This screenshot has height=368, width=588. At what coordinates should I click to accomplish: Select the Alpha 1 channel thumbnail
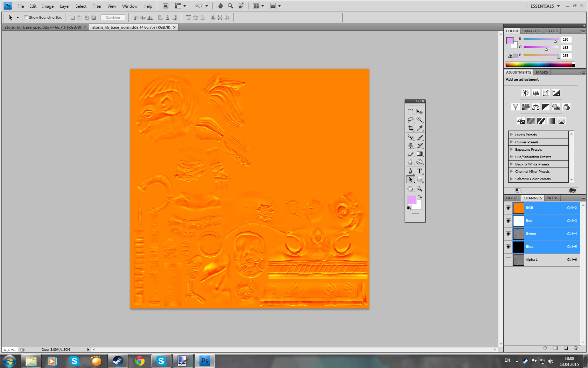point(518,260)
